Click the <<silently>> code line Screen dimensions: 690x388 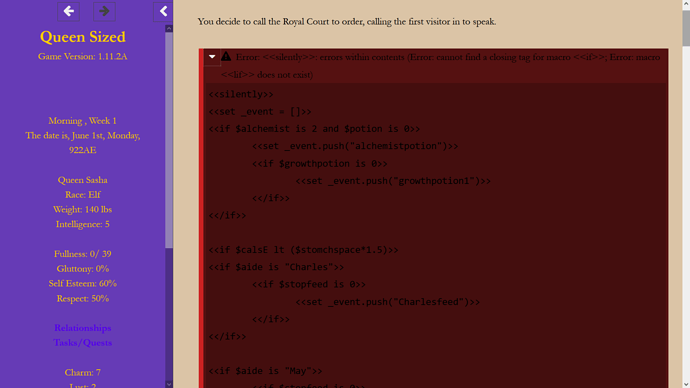point(241,94)
